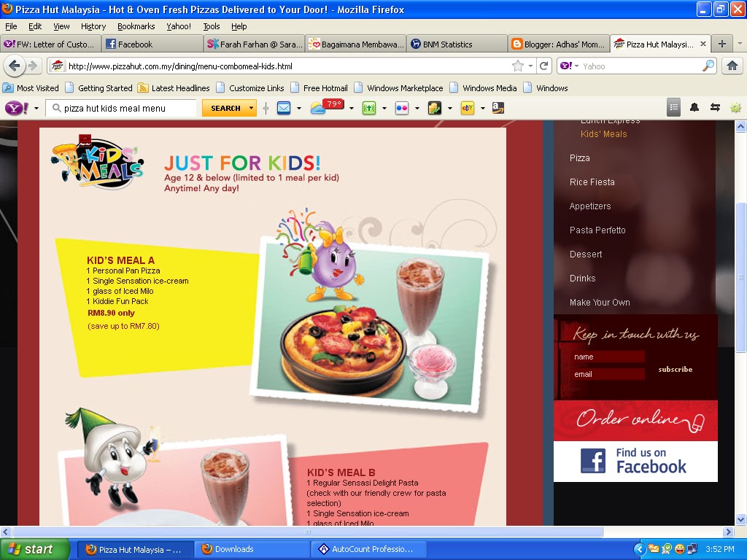Open the Pasta Perfetto menu link

(x=597, y=230)
